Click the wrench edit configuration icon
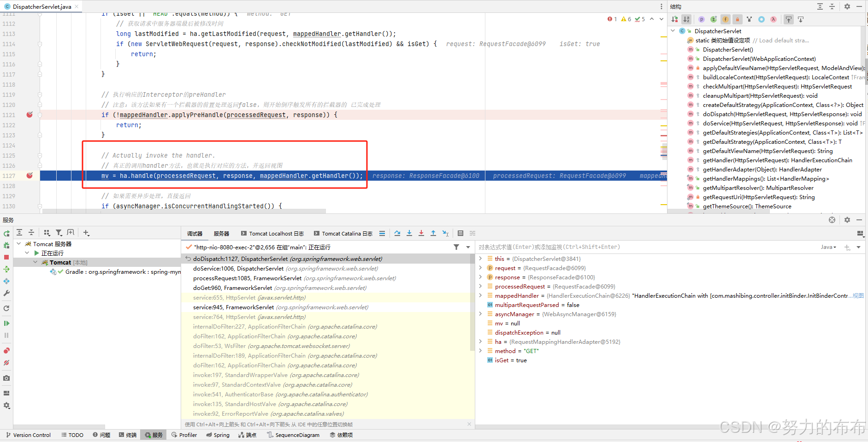The width and height of the screenshot is (868, 442). click(6, 293)
